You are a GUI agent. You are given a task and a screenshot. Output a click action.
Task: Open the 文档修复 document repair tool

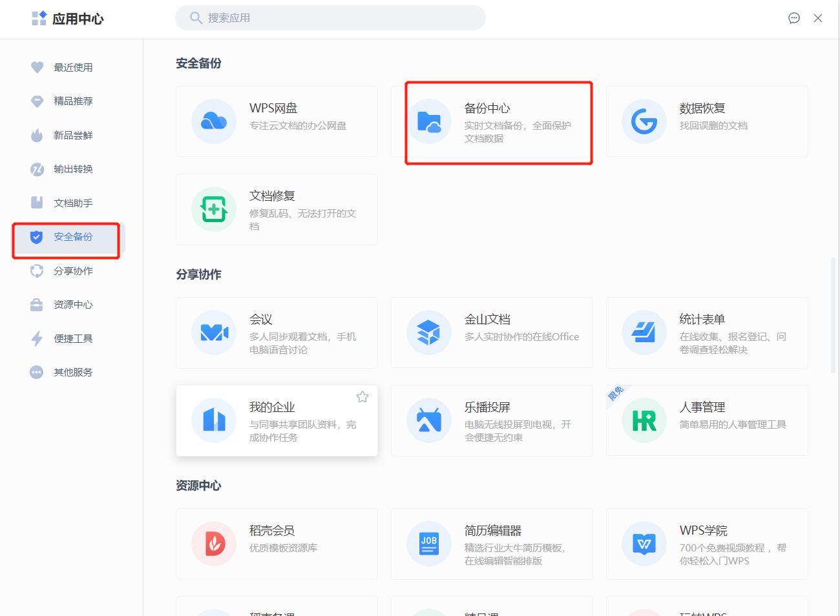click(277, 209)
